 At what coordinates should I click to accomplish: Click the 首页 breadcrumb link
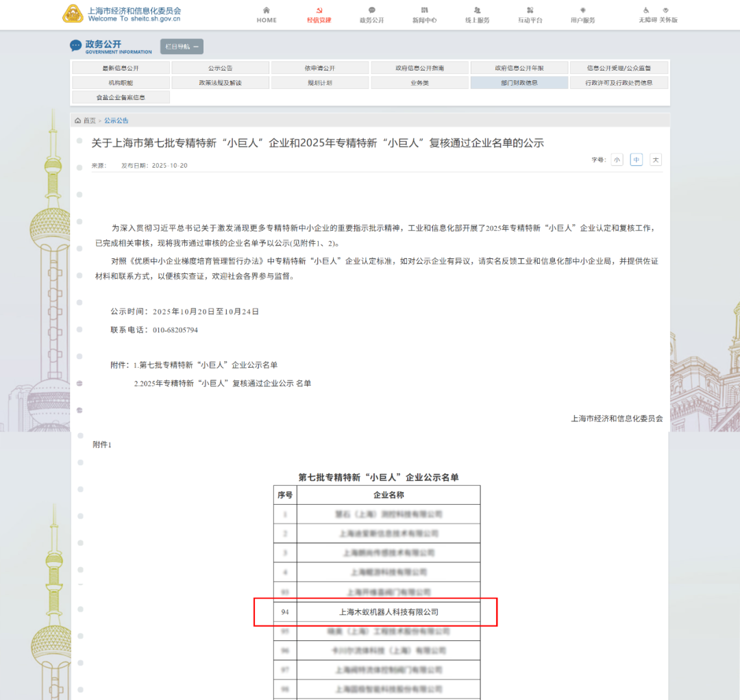tap(90, 121)
